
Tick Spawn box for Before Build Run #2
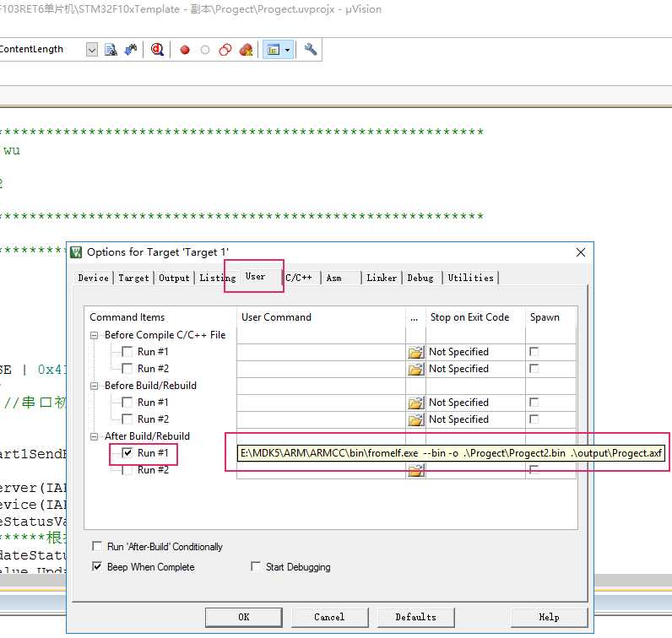[x=534, y=419]
